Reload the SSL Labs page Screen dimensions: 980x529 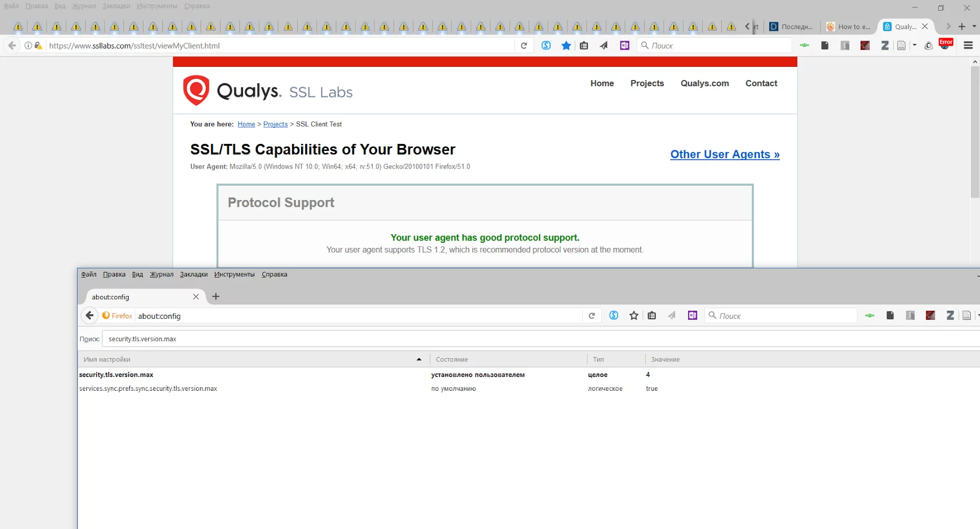point(524,46)
